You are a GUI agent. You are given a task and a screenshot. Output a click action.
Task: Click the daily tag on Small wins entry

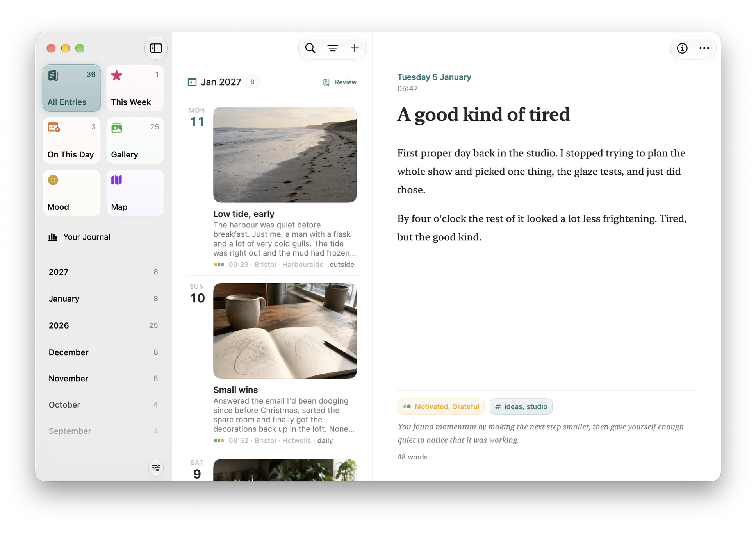[325, 440]
